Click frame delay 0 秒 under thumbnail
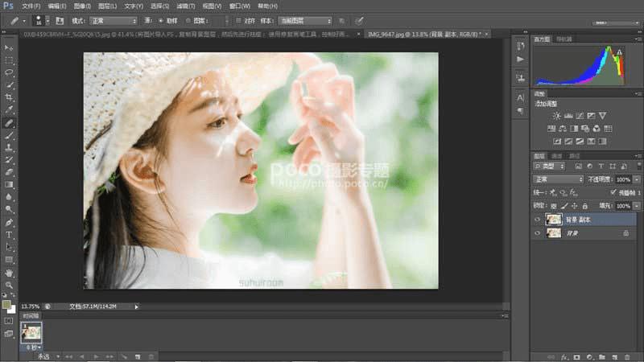This screenshot has height=362, width=644. [x=33, y=348]
